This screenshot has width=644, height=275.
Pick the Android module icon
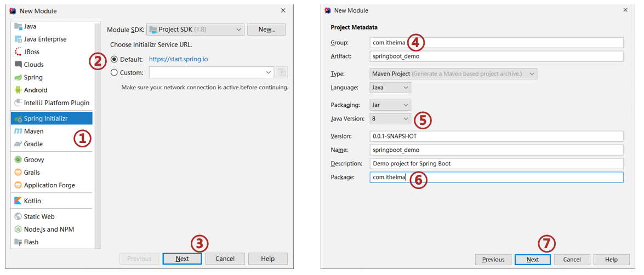(x=18, y=90)
